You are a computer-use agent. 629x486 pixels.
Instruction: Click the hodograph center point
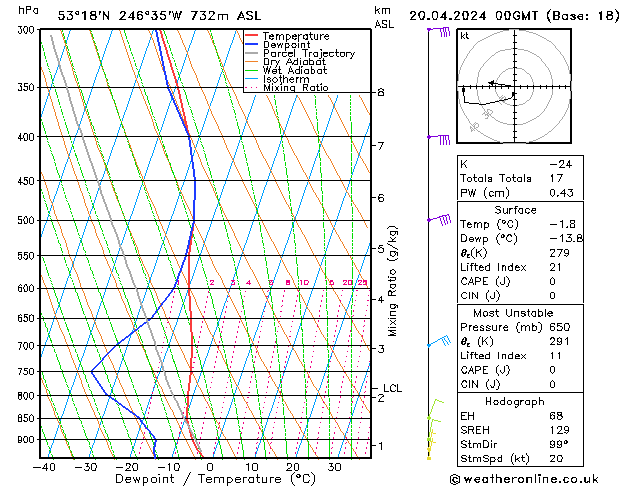click(515, 87)
